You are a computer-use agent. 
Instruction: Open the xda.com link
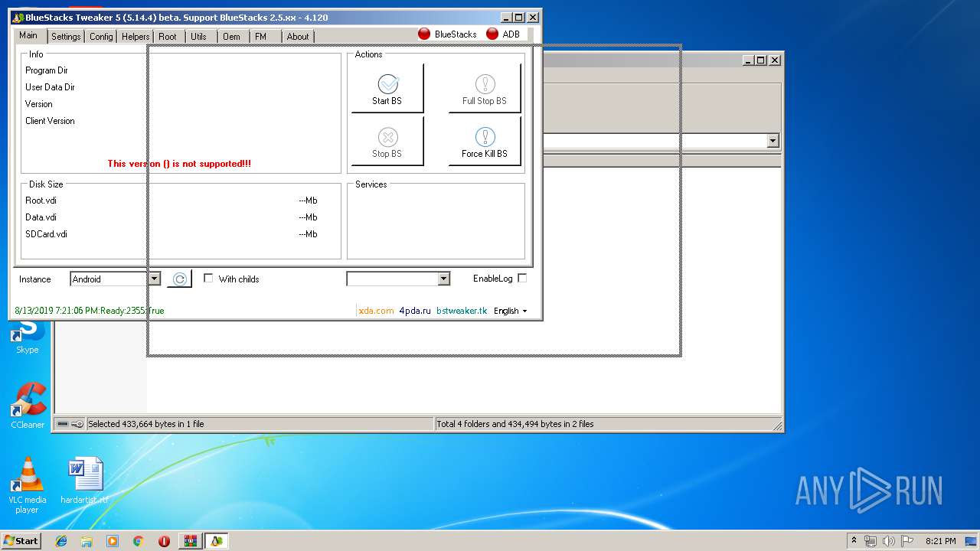click(x=376, y=311)
